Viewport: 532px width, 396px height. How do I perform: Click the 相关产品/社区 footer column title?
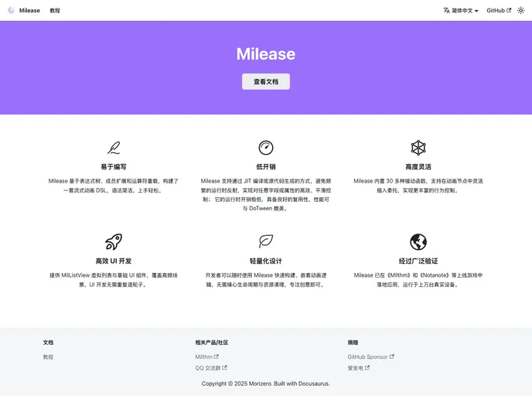(211, 343)
